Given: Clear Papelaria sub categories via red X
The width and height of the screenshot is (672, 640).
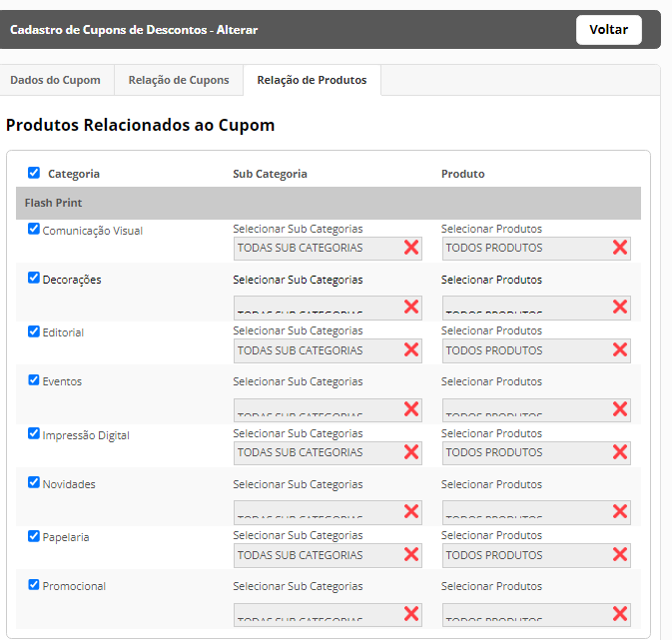Looking at the screenshot, I should click(411, 554).
